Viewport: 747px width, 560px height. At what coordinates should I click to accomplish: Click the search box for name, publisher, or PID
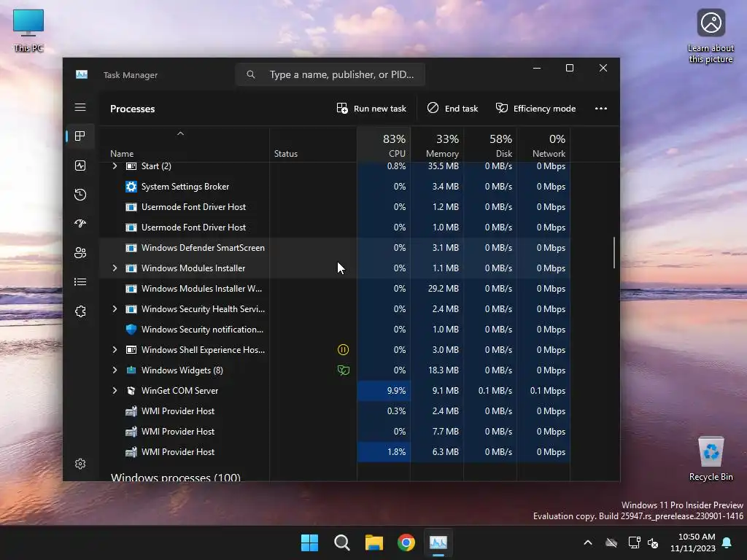330,75
